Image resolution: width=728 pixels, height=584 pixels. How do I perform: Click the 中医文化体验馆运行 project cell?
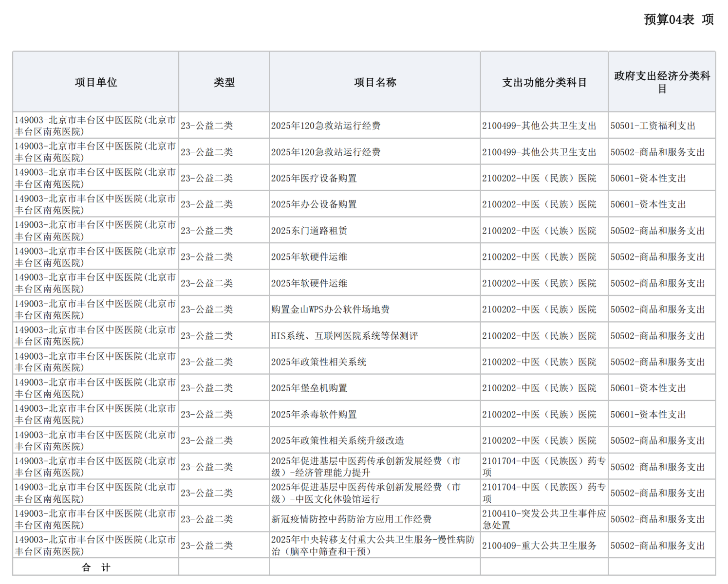tap(365, 493)
